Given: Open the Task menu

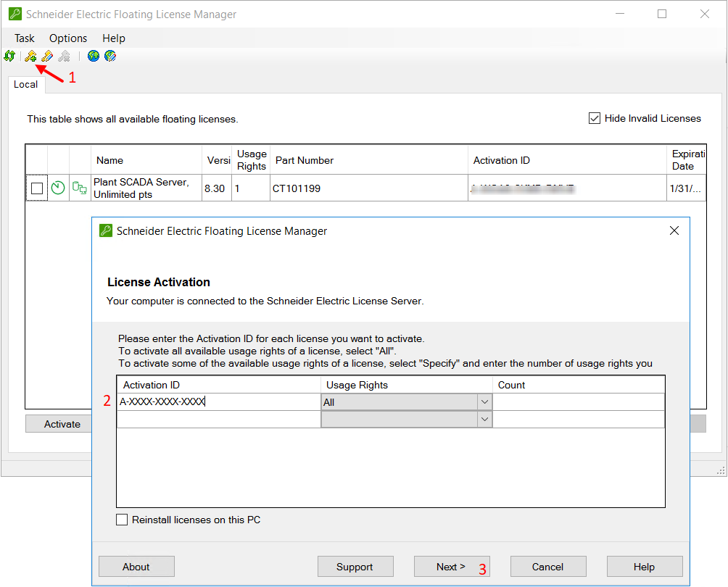Looking at the screenshot, I should (x=24, y=38).
